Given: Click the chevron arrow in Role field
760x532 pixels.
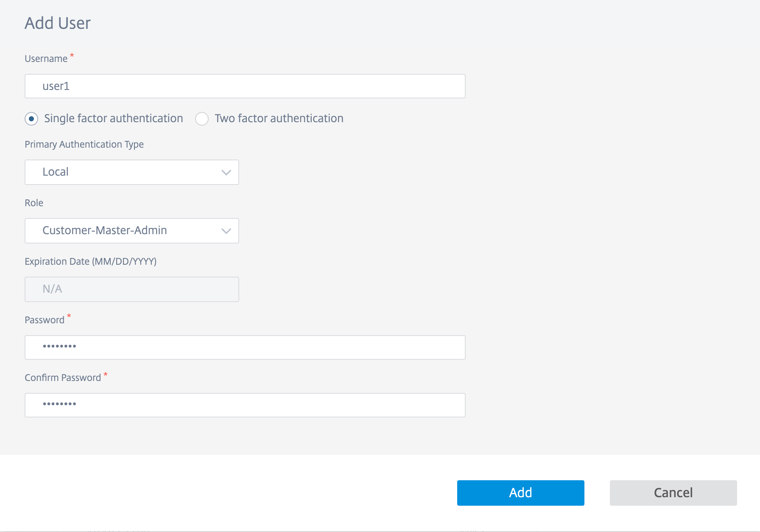Looking at the screenshot, I should tap(226, 231).
